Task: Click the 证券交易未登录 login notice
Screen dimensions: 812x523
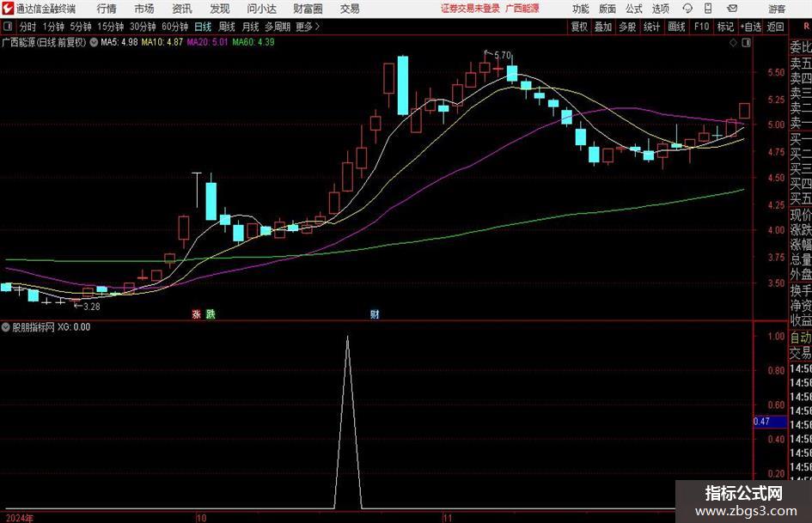Action: coord(470,9)
